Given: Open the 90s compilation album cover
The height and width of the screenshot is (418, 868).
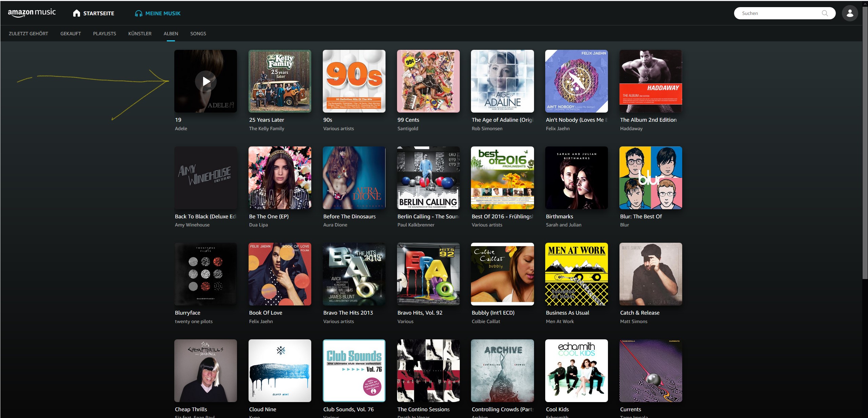Looking at the screenshot, I should click(x=354, y=81).
